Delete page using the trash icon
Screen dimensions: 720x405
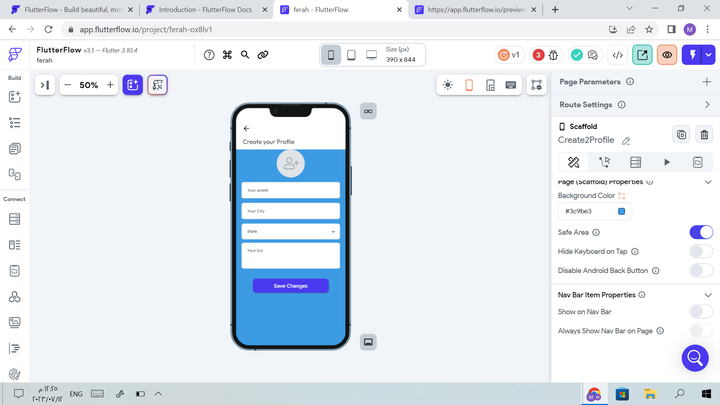pos(704,134)
